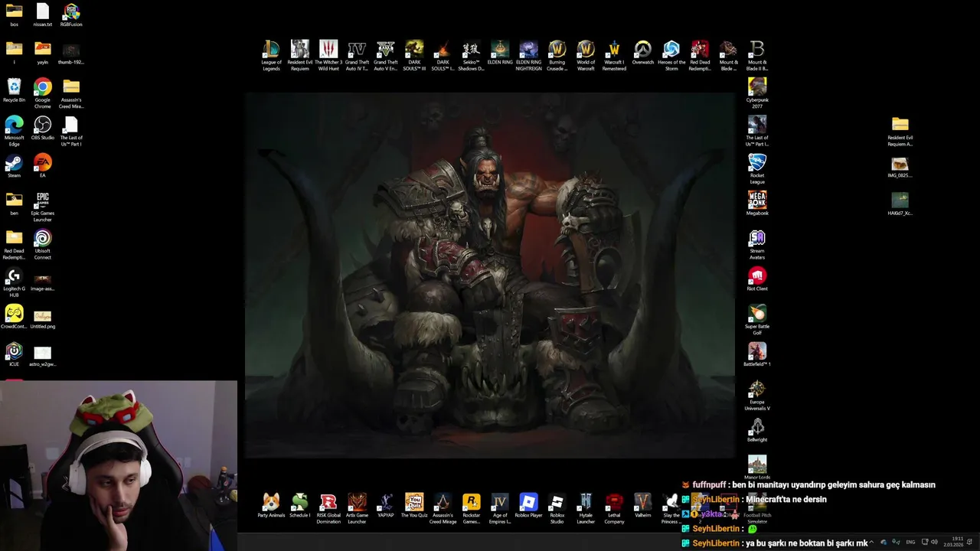Click the Megabonk game icon
This screenshot has width=980, height=551.
(757, 204)
